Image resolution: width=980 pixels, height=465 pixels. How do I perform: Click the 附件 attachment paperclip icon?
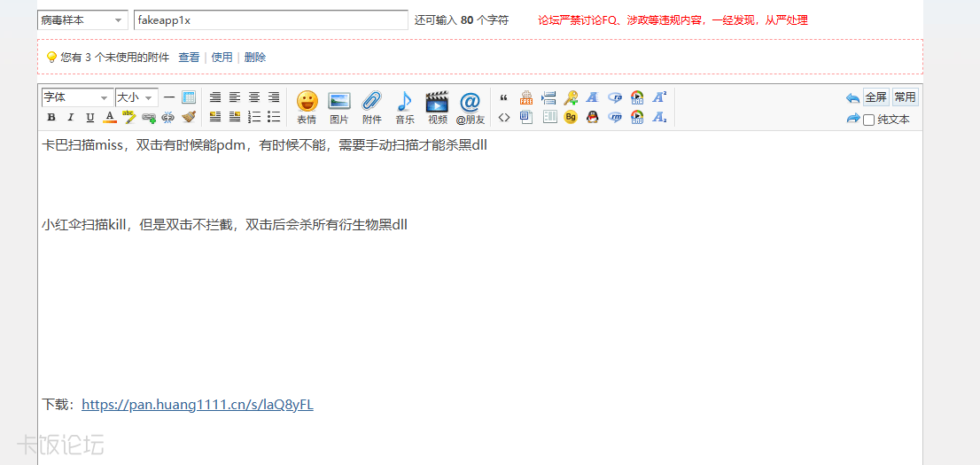pos(371,107)
